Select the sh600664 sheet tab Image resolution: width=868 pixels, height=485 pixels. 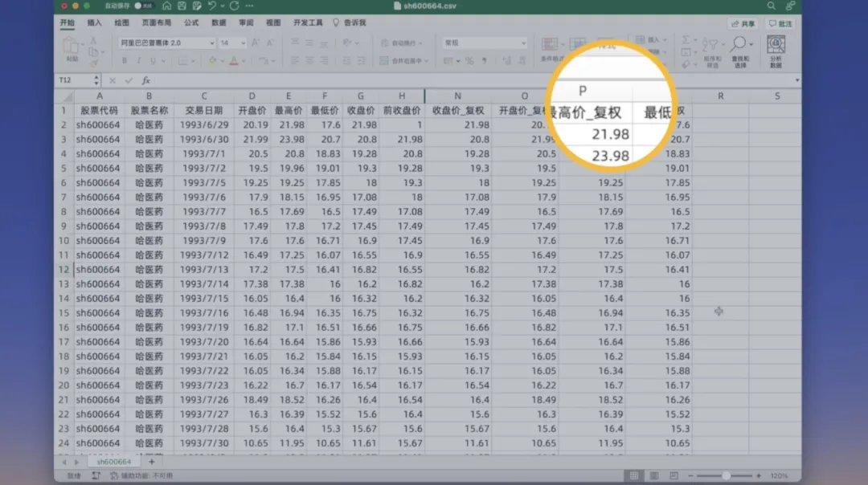pyautogui.click(x=114, y=462)
